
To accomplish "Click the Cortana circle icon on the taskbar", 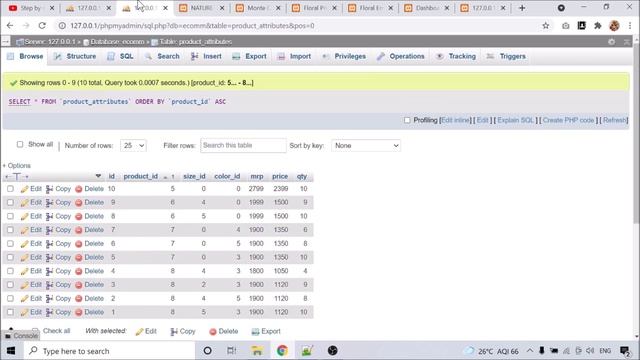I will point(207,351).
